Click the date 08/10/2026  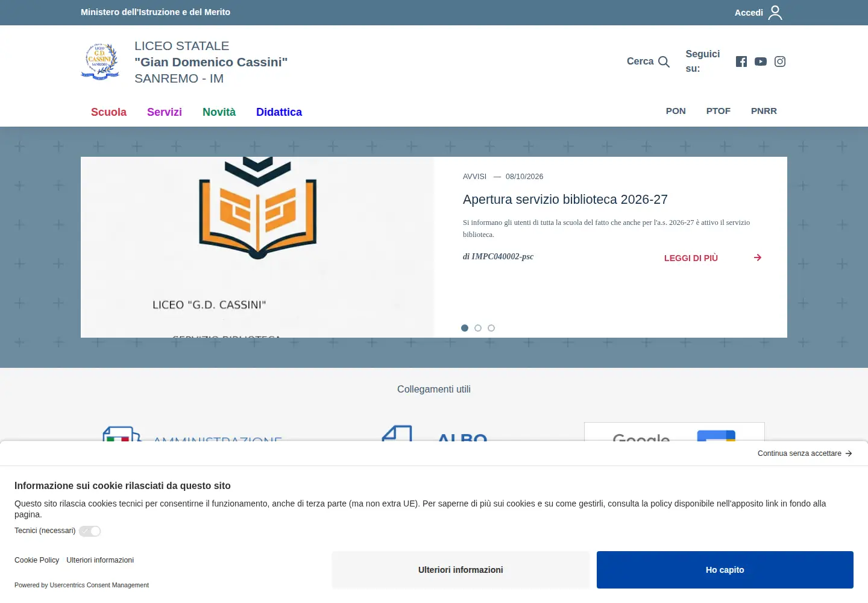(x=524, y=177)
